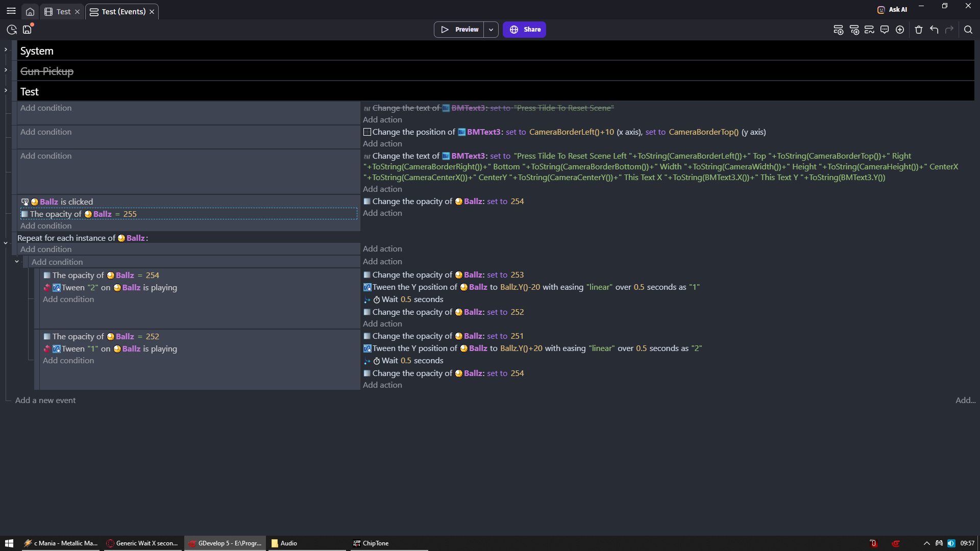980x551 pixels.
Task: Click the Add a sub-event toolbar icon
Action: pyautogui.click(x=854, y=30)
